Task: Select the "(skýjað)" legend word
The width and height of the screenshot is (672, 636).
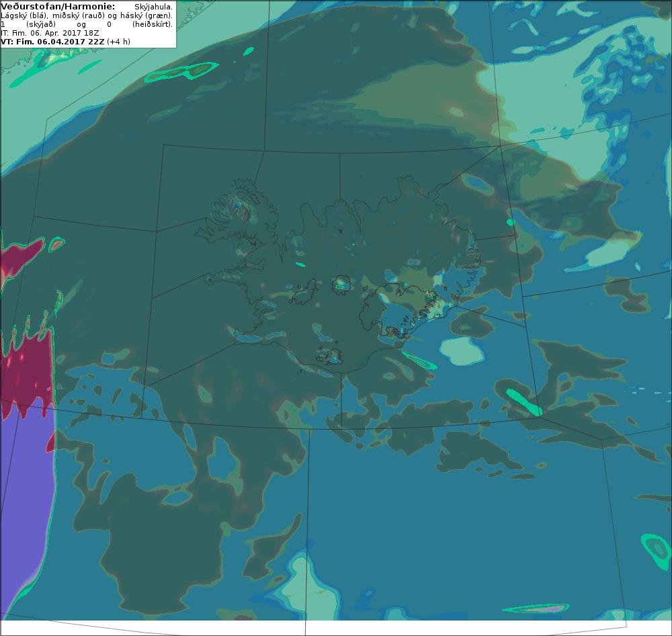Action: 41,24
